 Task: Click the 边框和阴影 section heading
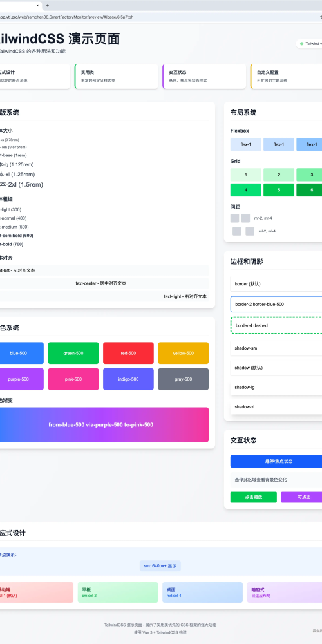[x=247, y=261]
